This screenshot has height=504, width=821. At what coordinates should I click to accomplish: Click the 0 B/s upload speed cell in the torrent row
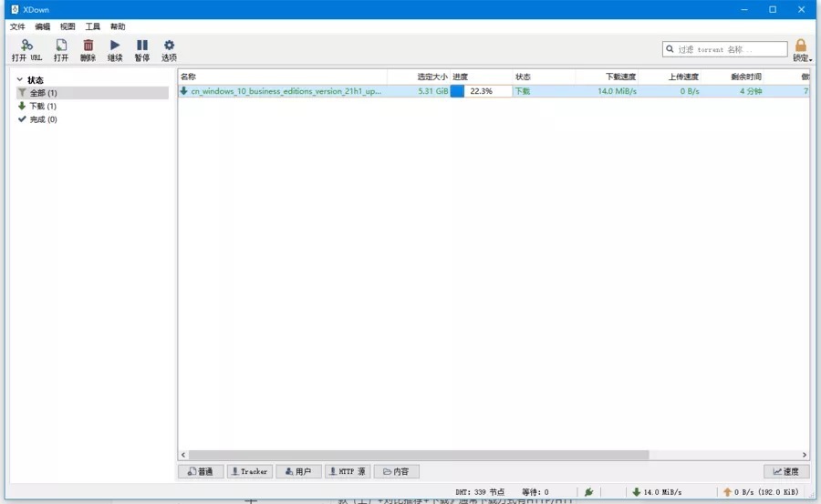[690, 91]
